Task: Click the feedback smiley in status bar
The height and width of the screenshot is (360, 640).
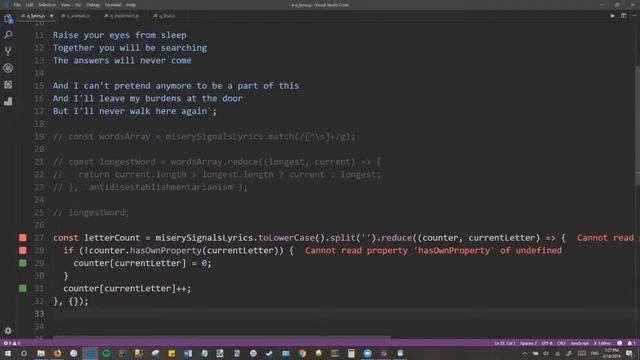Action: 620,343
